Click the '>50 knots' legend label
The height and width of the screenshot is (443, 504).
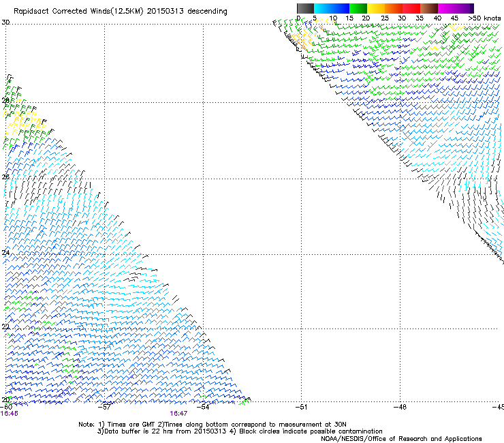484,18
